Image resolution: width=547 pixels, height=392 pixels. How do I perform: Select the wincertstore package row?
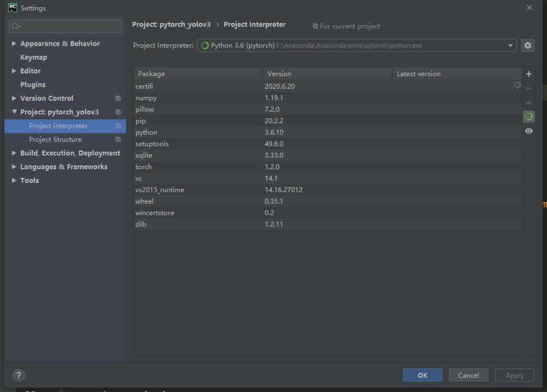328,213
